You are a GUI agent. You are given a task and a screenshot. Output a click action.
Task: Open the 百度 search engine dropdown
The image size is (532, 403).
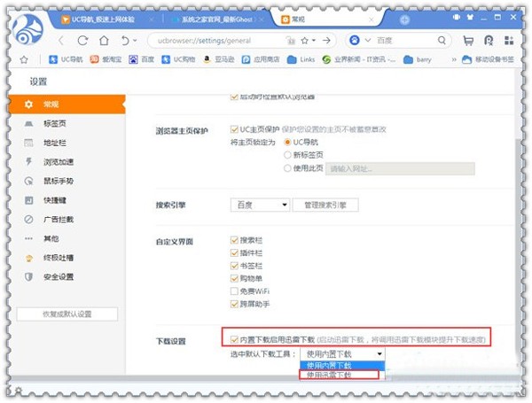(x=260, y=205)
